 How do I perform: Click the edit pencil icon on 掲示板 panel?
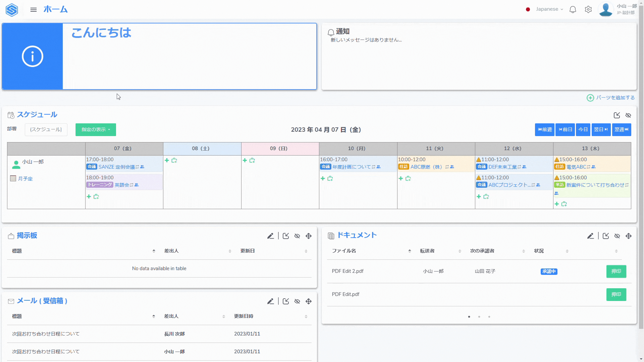(x=270, y=236)
